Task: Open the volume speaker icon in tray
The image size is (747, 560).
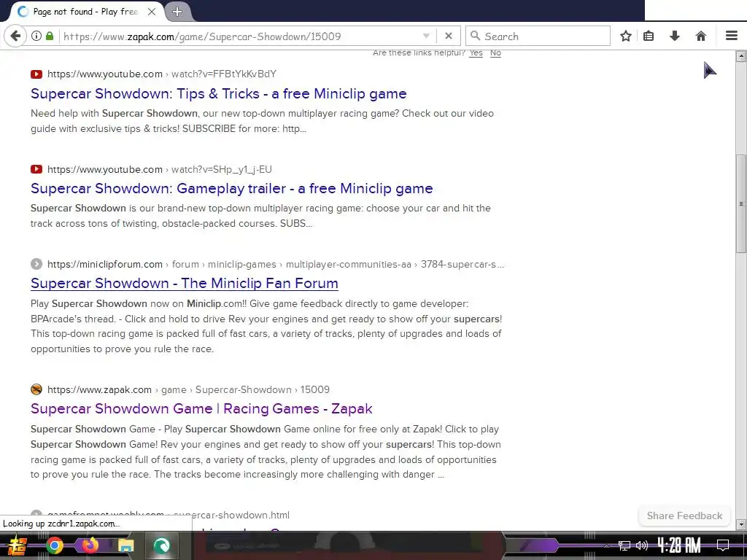Action: click(642, 545)
